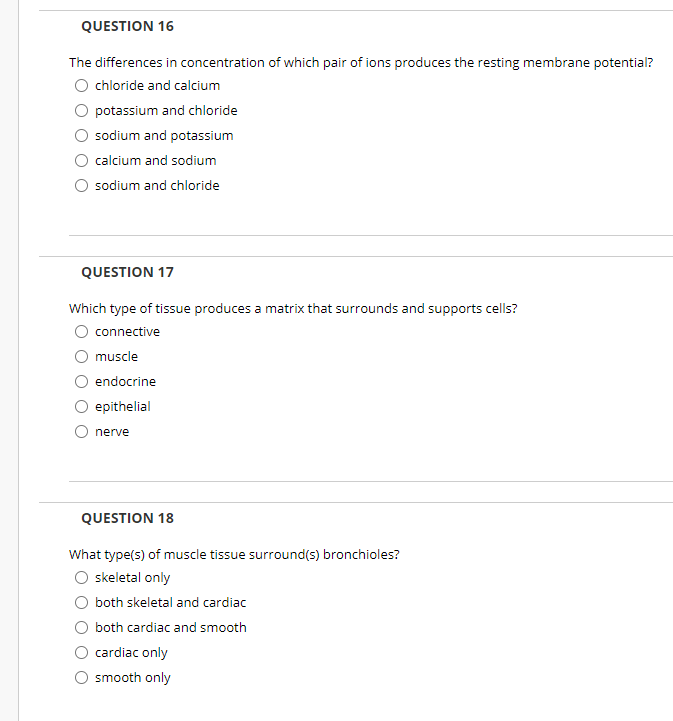Pick the "calcium and sodium" option

point(81,160)
